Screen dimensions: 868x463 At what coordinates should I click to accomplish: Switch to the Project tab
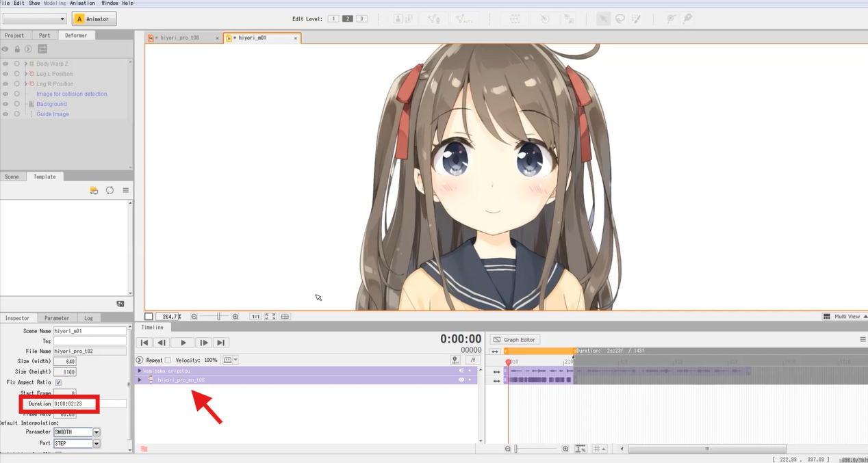click(14, 35)
